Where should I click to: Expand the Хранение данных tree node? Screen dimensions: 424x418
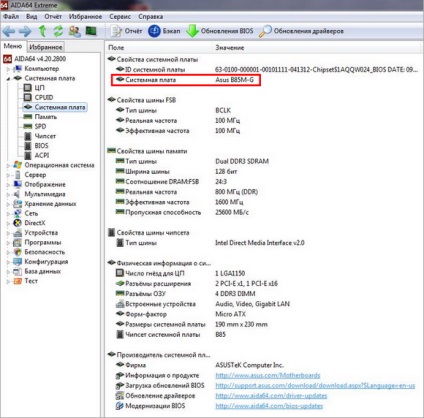8,204
